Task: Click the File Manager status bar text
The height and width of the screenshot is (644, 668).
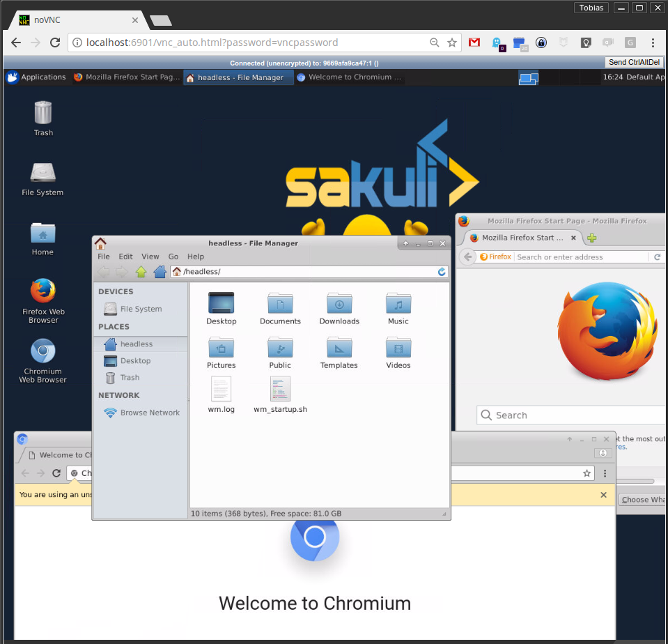Action: [x=266, y=514]
